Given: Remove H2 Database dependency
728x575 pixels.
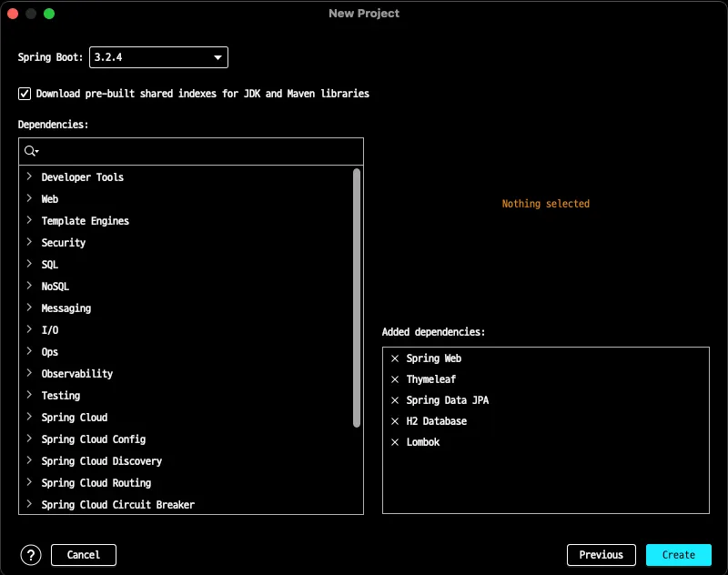Looking at the screenshot, I should [x=395, y=421].
